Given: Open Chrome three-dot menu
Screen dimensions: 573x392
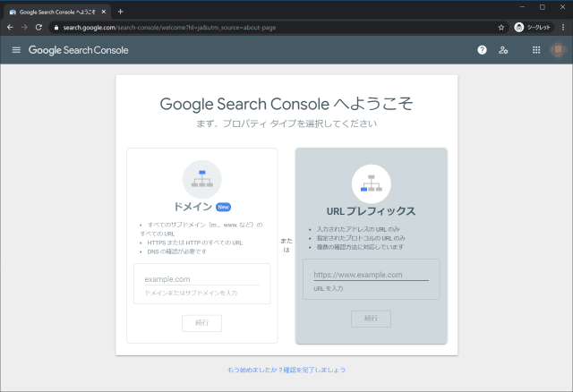Looking at the screenshot, I should 563,28.
